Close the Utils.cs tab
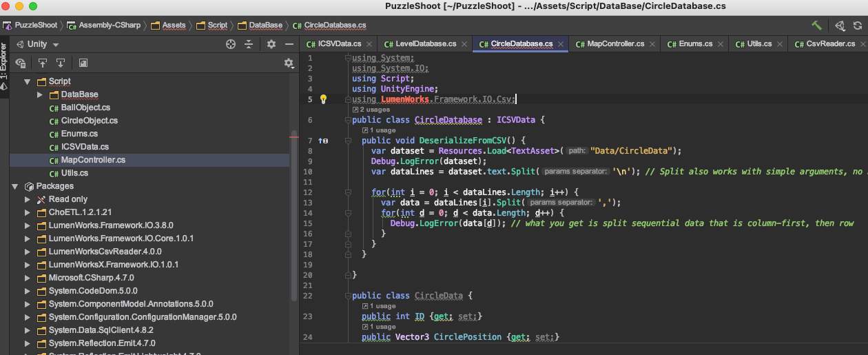Screen dimensions: 868x355 (779, 44)
